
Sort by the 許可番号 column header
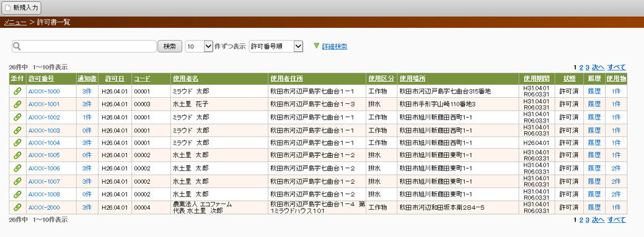[x=41, y=79]
